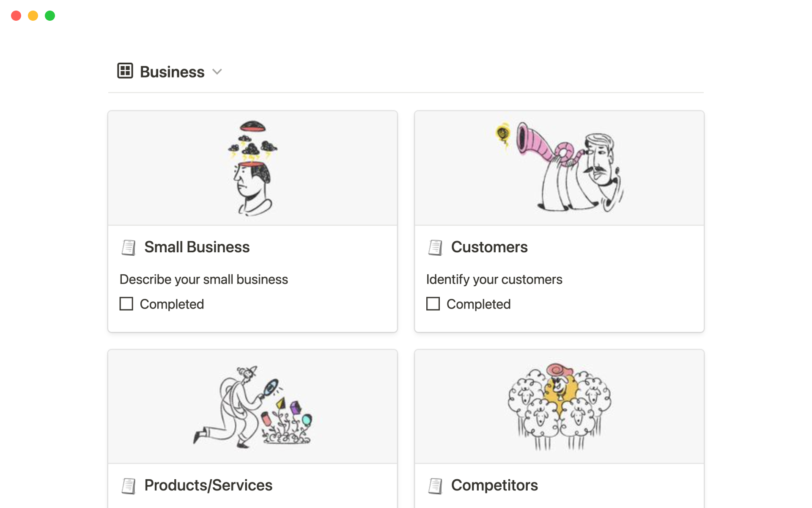
Task: Open the Small Business page title
Action: (x=197, y=247)
